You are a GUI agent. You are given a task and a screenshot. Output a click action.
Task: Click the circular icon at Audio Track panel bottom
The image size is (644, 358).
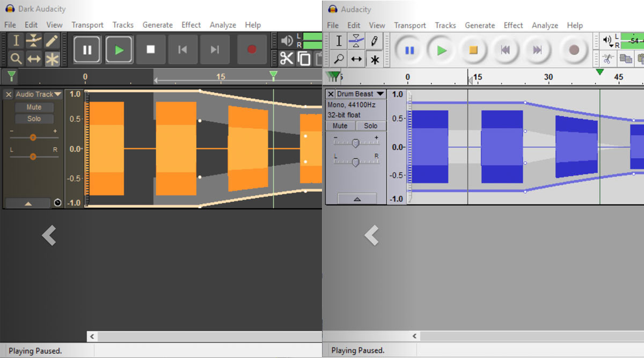pos(58,203)
